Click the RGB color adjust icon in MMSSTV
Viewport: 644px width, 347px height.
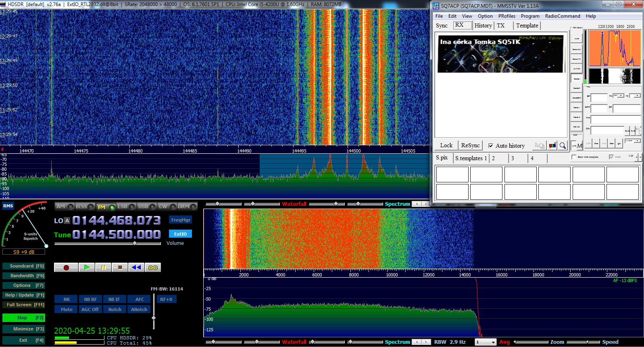(552, 146)
